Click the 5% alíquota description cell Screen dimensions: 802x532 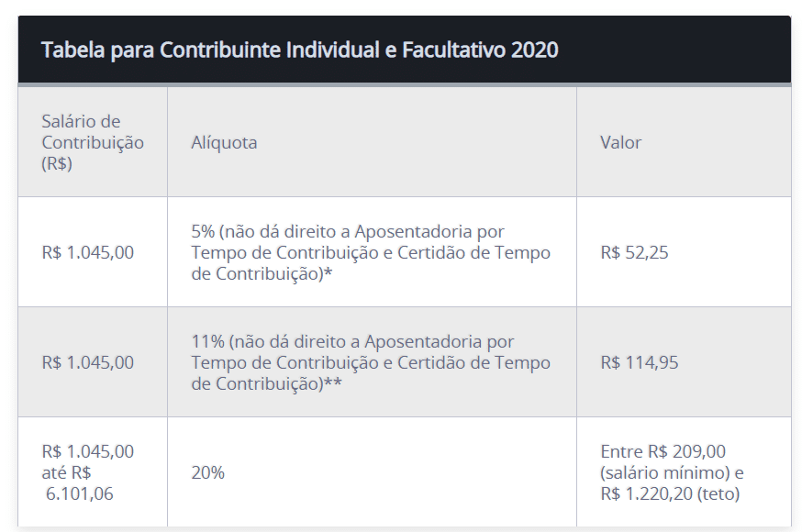pyautogui.click(x=372, y=252)
